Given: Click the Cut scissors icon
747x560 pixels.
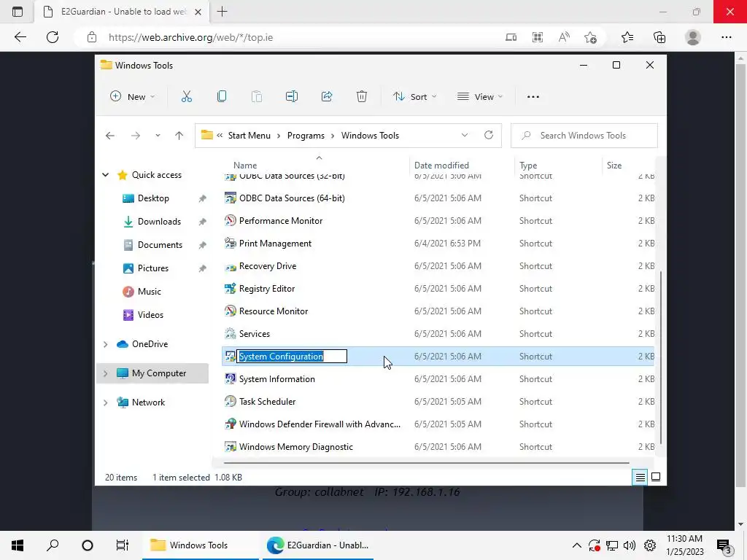Looking at the screenshot, I should 187,97.
